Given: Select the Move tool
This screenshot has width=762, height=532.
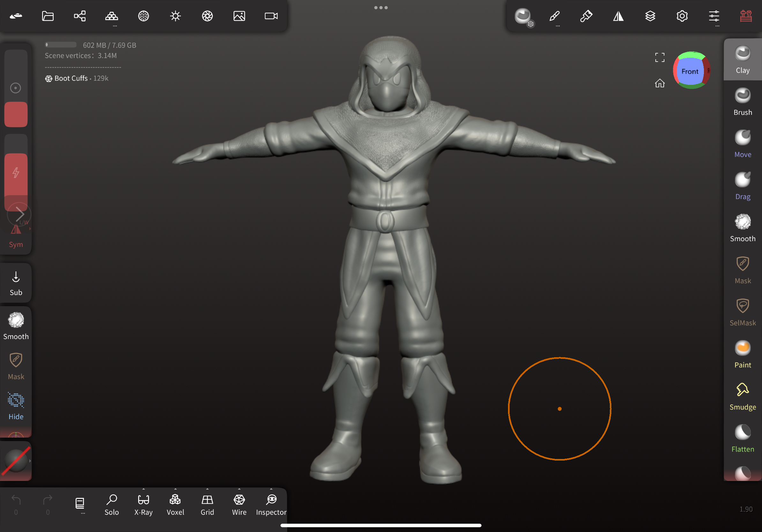Looking at the screenshot, I should pos(743,144).
